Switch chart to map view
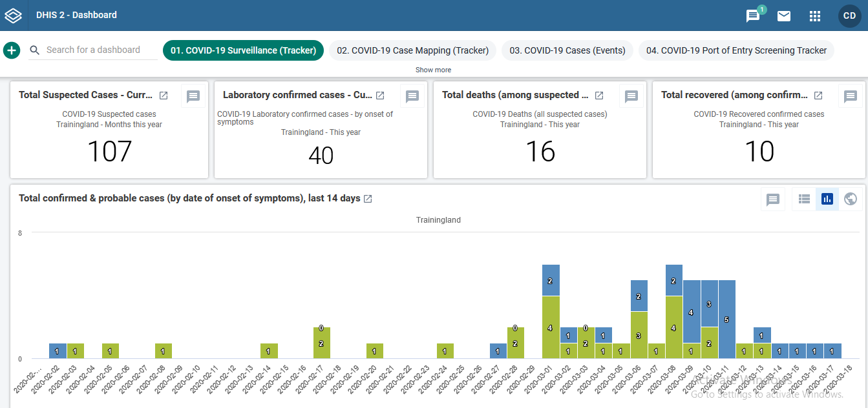Viewport: 868px width, 408px height. click(x=851, y=199)
